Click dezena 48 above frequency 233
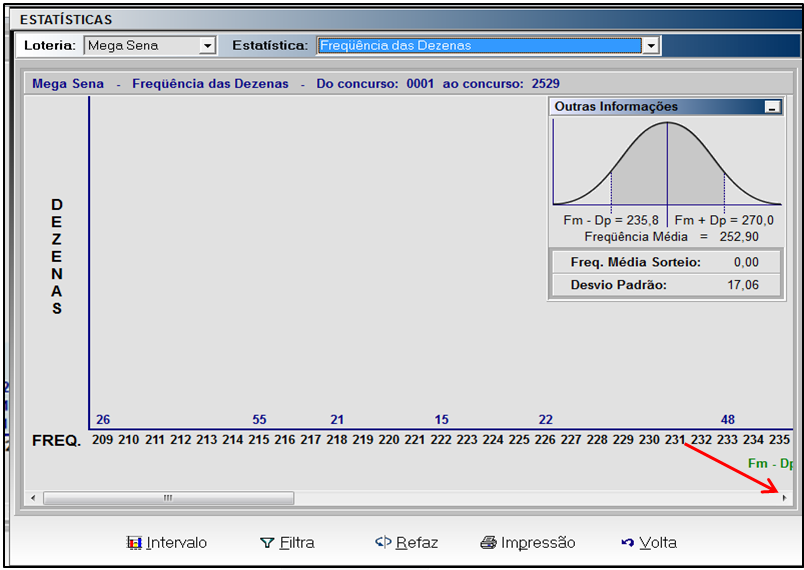Screen dimensions: 804x570 click(728, 419)
